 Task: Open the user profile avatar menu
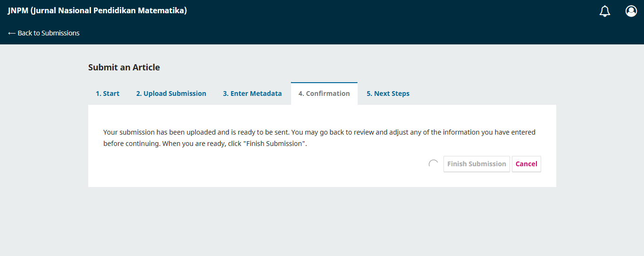631,11
